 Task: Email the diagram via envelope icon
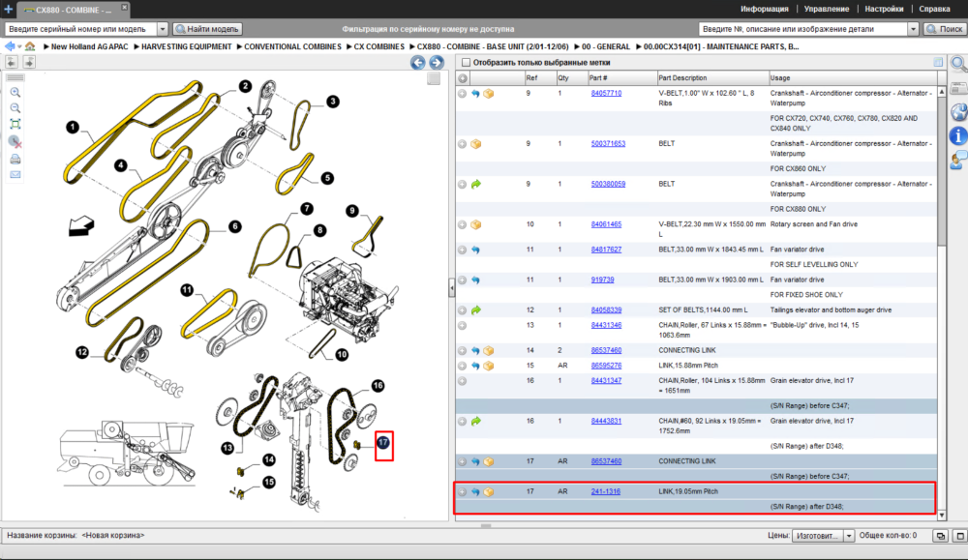(15, 174)
